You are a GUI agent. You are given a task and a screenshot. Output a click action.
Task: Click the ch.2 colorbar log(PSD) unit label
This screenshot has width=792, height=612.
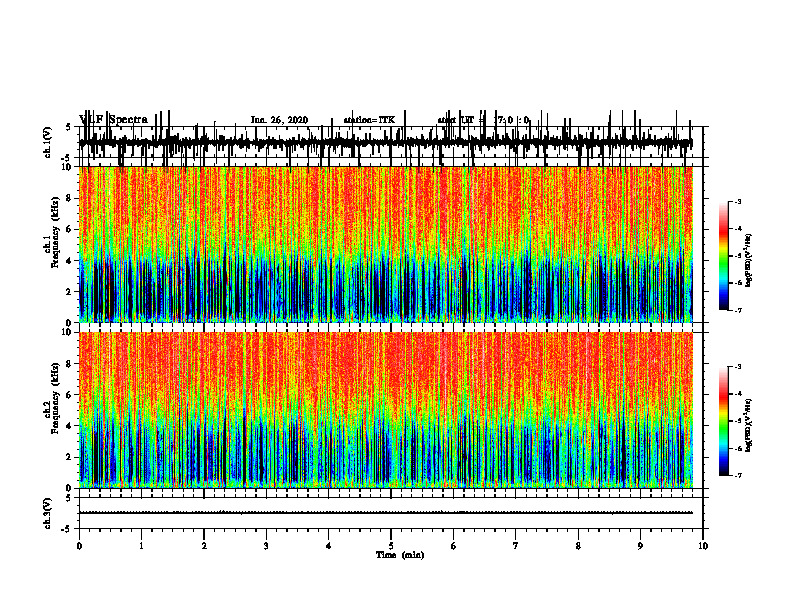click(748, 425)
